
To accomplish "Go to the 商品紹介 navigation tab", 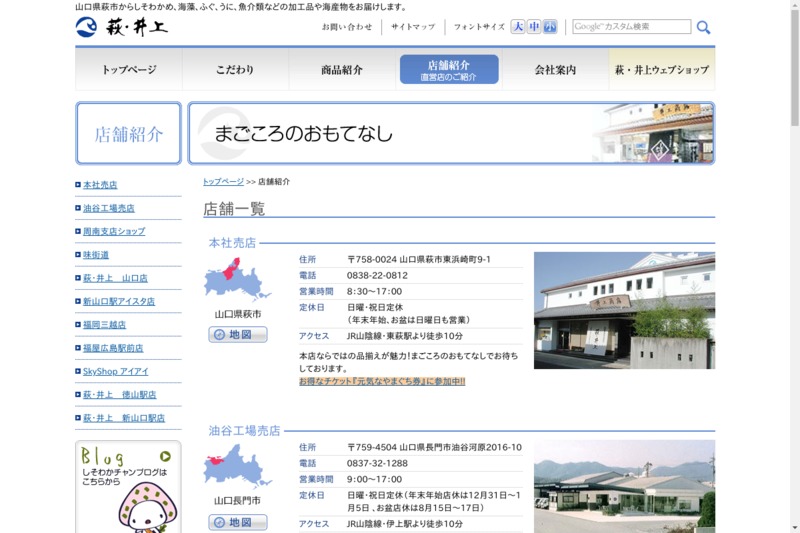I will [342, 70].
